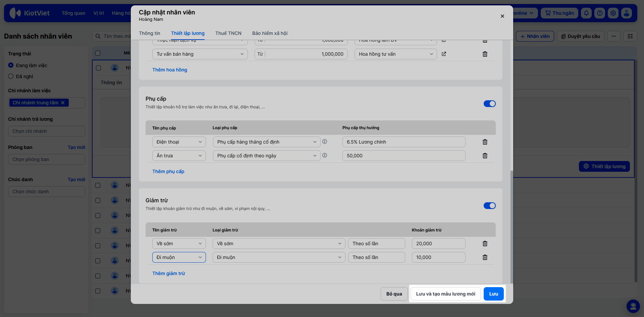Viewport: 644px width, 317px height.
Task: Open the settings gear in header
Action: pyautogui.click(x=613, y=13)
